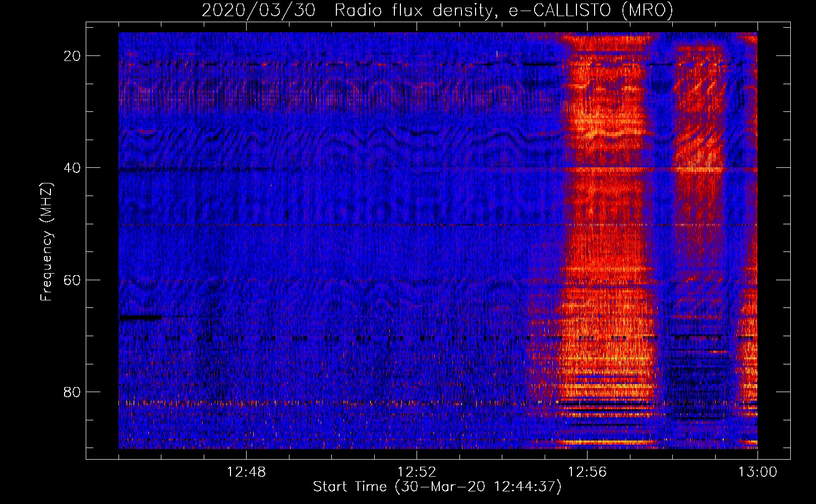The image size is (816, 504).
Task: Click the plot title "Radio flux density, e-CALLISTO (MRO)"
Action: pyautogui.click(x=503, y=11)
